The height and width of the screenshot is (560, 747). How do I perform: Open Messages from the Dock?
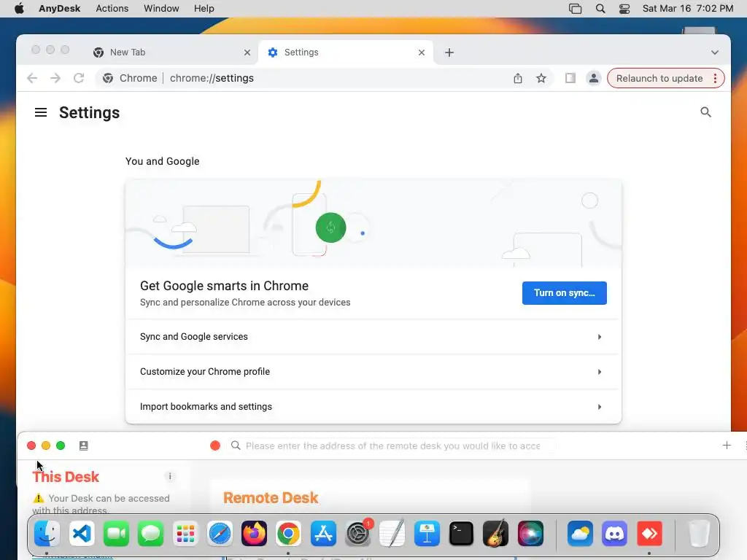tap(150, 533)
